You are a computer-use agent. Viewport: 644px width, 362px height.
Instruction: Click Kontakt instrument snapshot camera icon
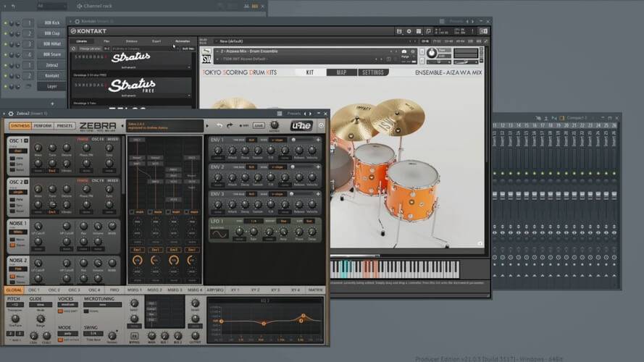404,51
